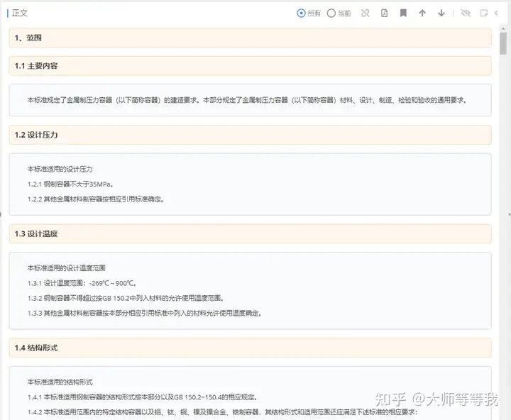Select heading 1、范围
The image size is (511, 420).
click(x=250, y=38)
